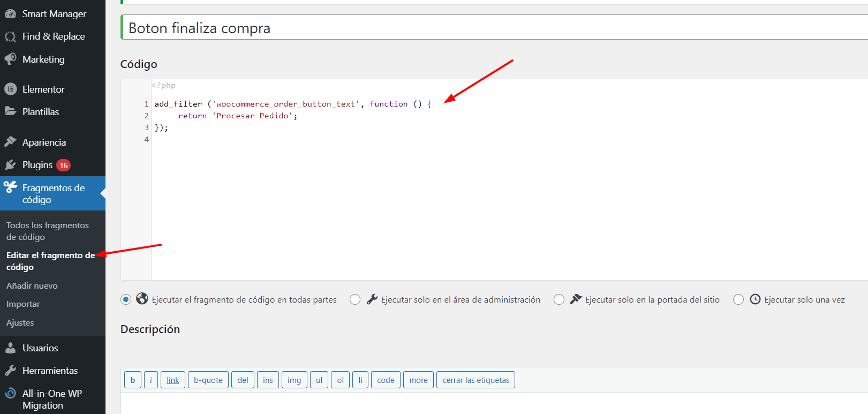Click the All-in-One WP Migration icon
868x414 pixels.
[x=10, y=393]
